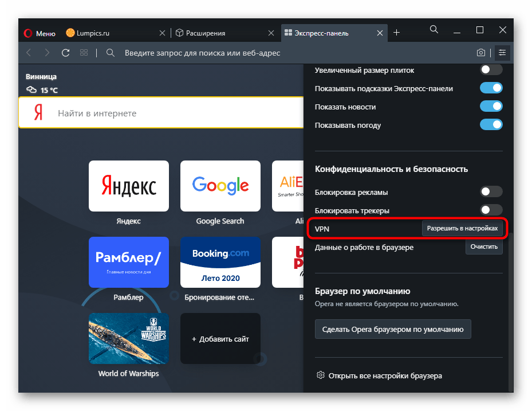Disable Показывать подсказки Экспресс-панели

click(x=491, y=88)
